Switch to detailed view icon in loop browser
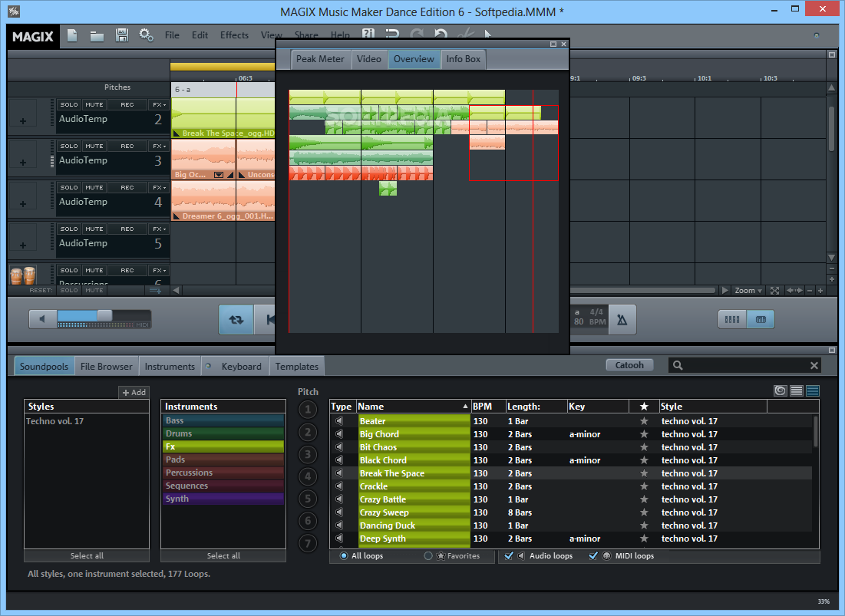The height and width of the screenshot is (616, 845). pyautogui.click(x=813, y=390)
